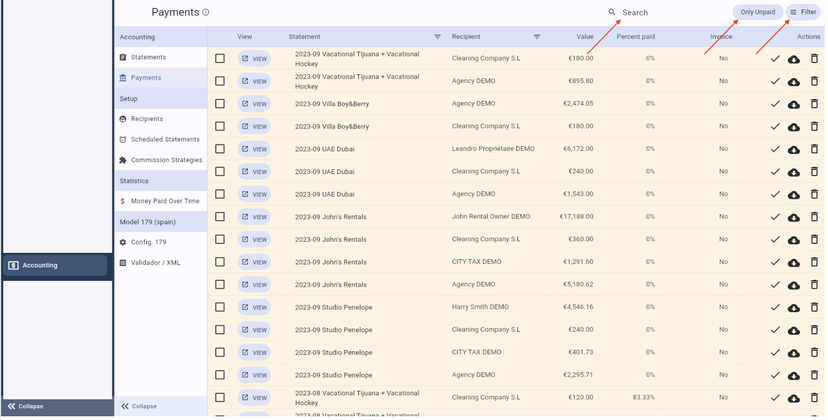
Task: Select Payments in the Accounting menu
Action: [161, 78]
